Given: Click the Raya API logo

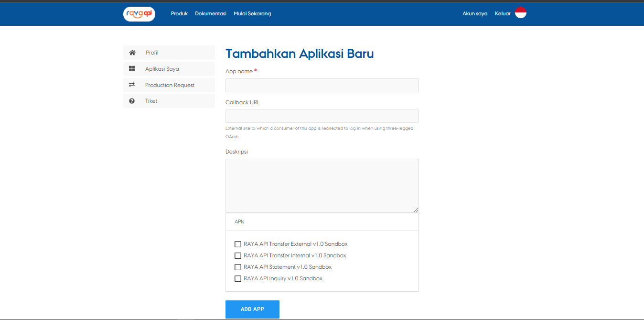Looking at the screenshot, I should (139, 14).
